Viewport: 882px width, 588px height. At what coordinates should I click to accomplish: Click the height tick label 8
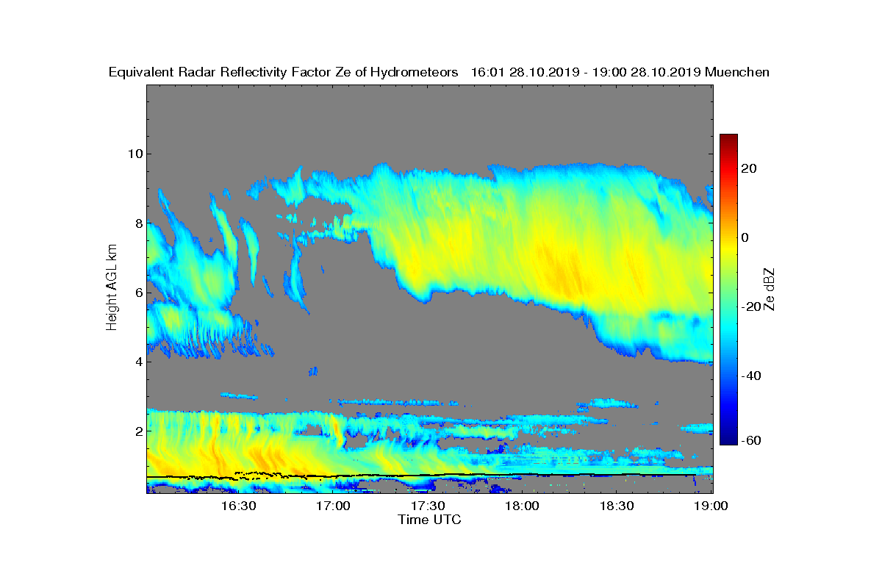137,223
